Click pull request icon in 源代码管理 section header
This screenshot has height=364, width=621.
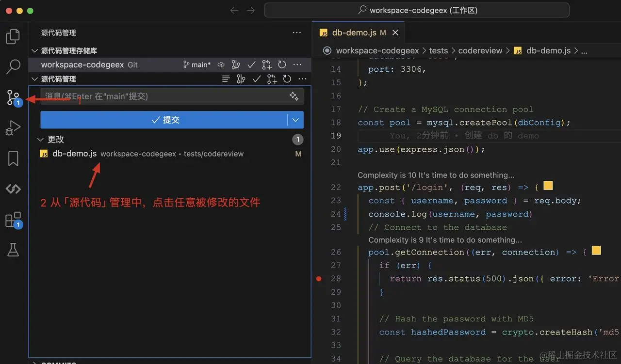click(x=272, y=79)
